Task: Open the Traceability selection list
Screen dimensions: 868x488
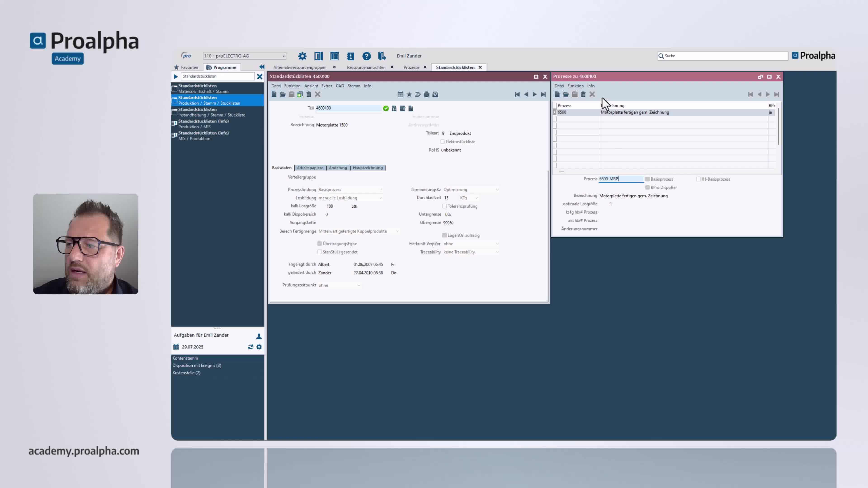Action: [x=497, y=252]
